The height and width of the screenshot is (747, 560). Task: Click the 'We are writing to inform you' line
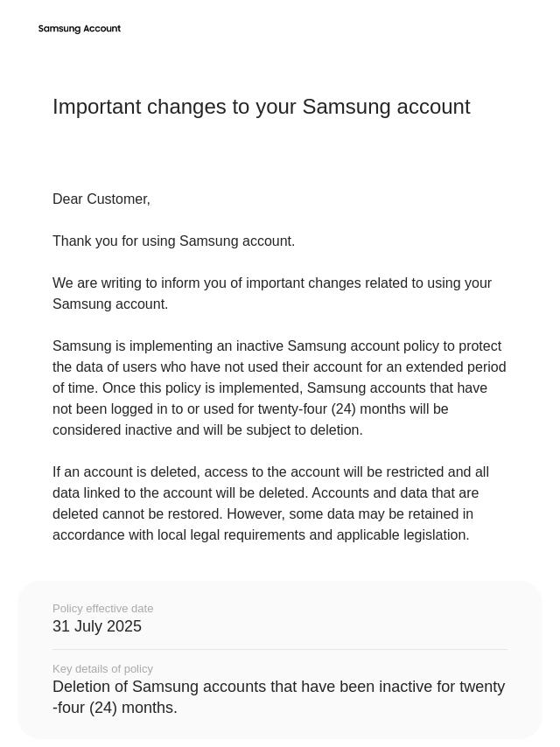pyautogui.click(x=271, y=283)
